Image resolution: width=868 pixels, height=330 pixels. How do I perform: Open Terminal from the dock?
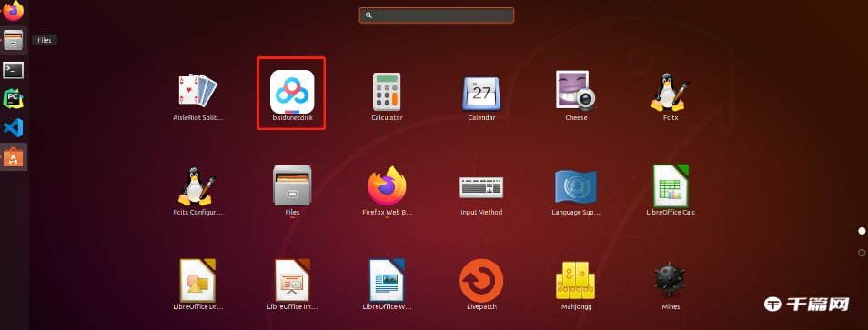pyautogui.click(x=14, y=70)
